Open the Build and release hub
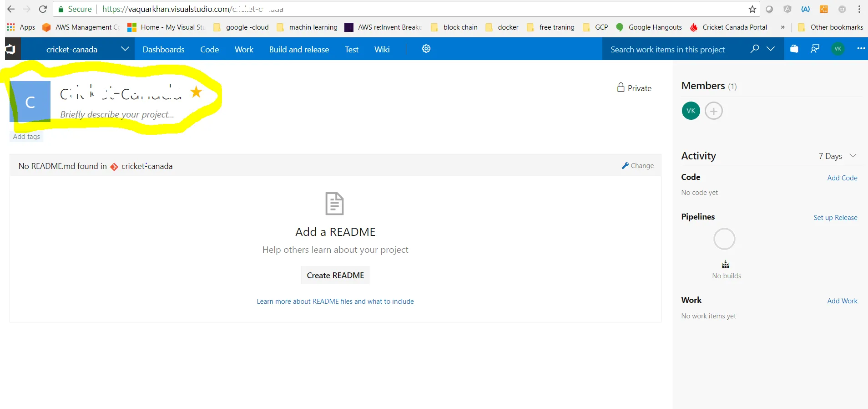 [299, 49]
